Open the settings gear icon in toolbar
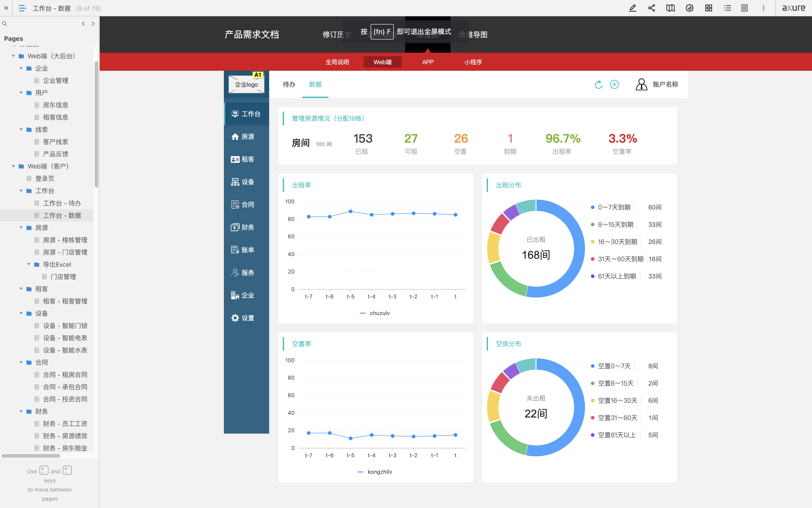The image size is (812, 508). click(689, 8)
